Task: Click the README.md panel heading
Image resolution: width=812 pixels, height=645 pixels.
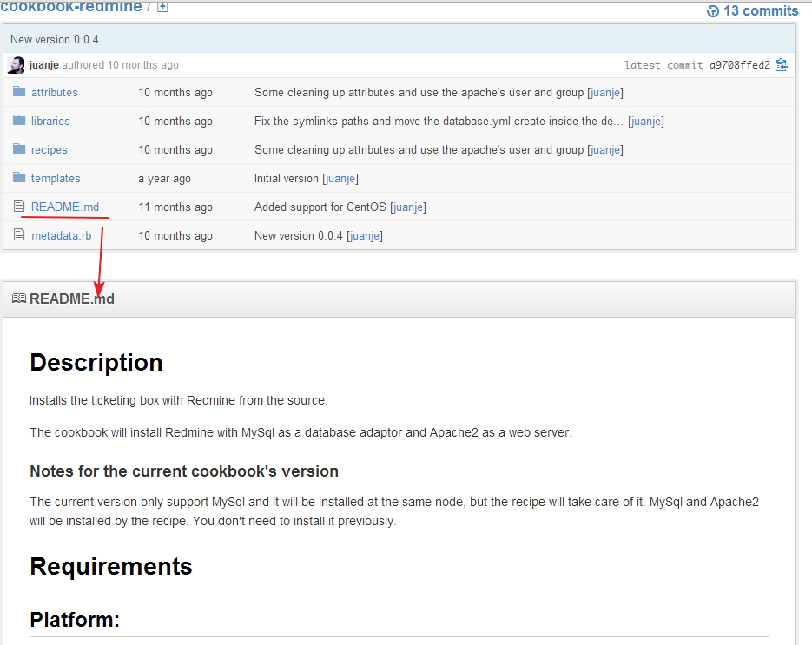Action: pos(72,299)
